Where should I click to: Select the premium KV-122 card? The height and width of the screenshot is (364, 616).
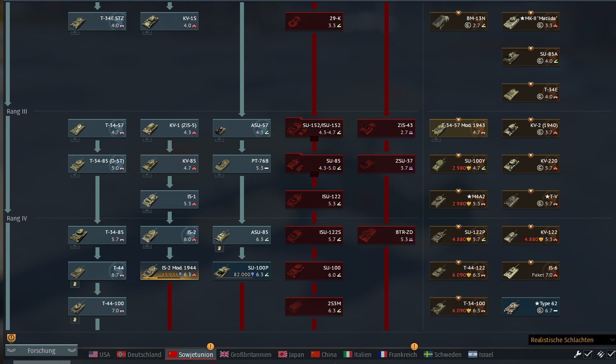point(531,235)
